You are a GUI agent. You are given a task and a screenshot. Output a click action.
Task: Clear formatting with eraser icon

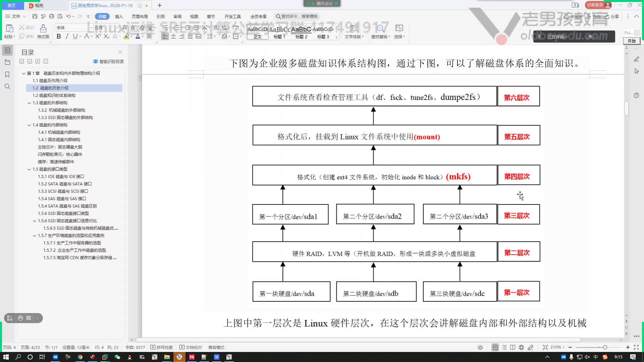tap(142, 27)
